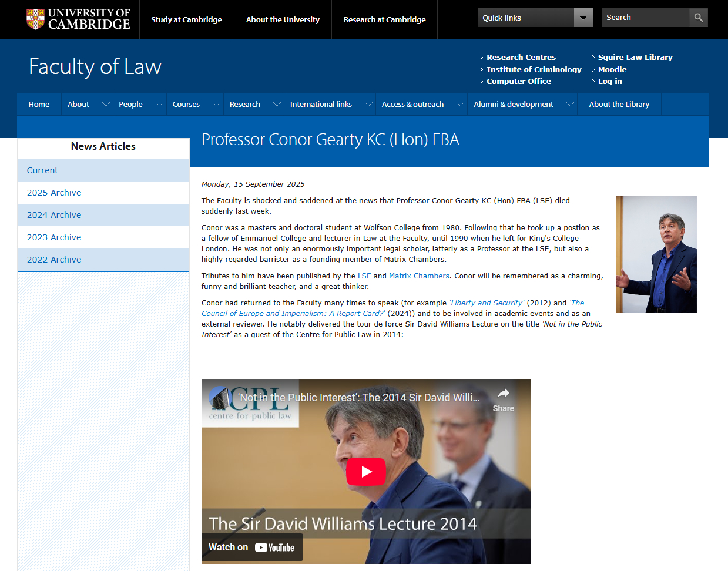
Task: Expand the Courses submenu chevron
Action: coord(216,104)
